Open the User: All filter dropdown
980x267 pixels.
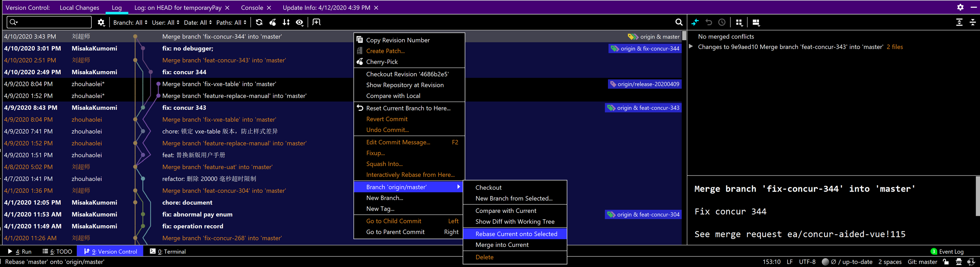pos(165,23)
